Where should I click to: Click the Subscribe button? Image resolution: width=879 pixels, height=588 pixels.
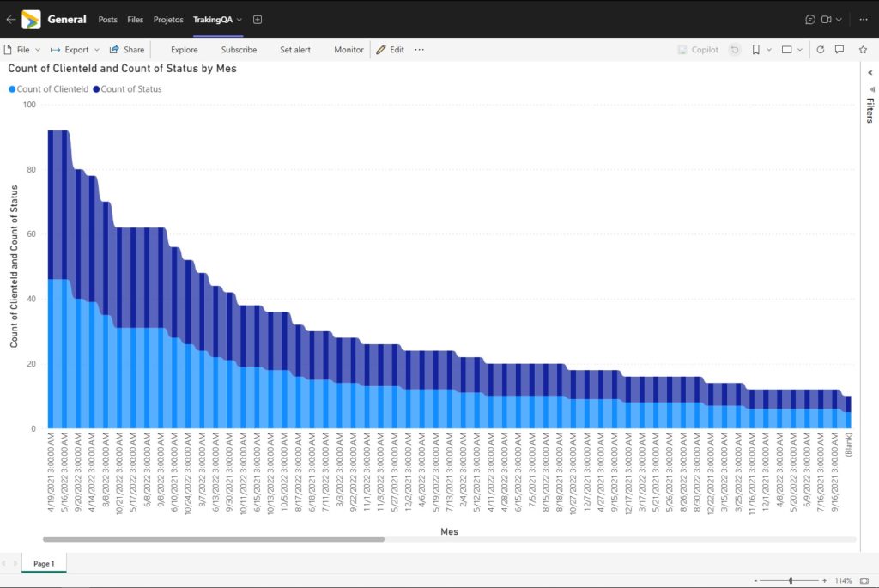pyautogui.click(x=239, y=50)
